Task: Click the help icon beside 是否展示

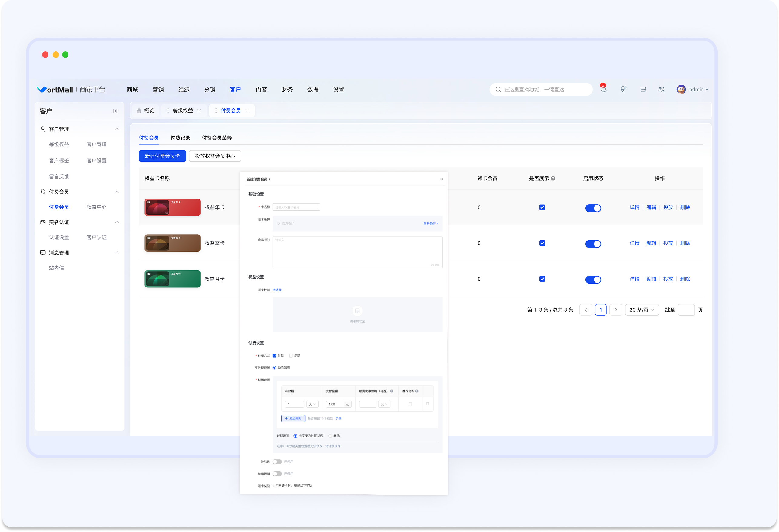Action: tap(553, 178)
